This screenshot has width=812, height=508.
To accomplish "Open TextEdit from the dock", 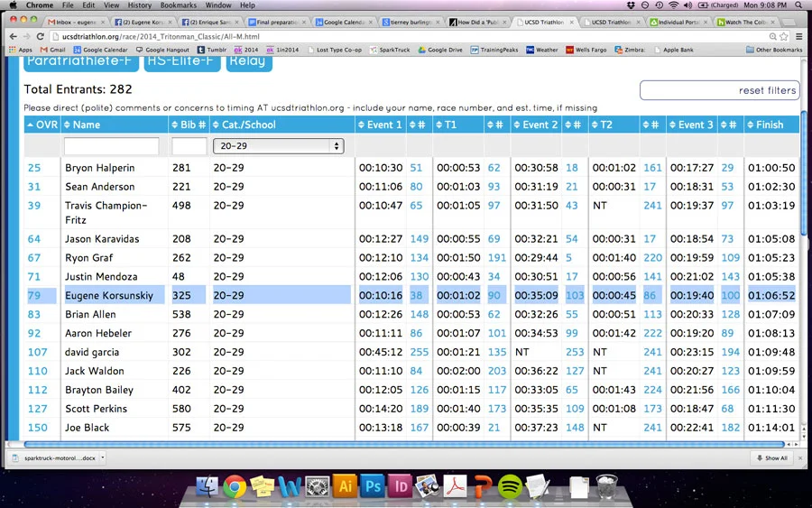I will [538, 486].
